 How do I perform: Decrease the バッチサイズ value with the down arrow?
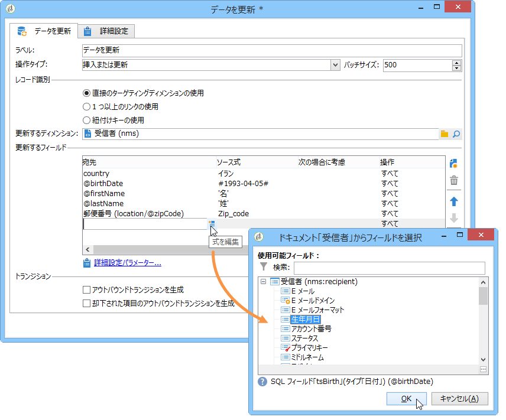click(456, 68)
